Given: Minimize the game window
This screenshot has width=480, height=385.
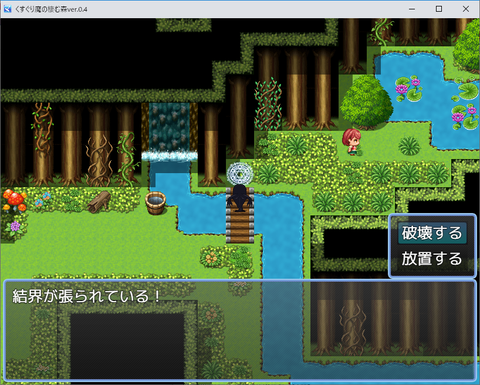Looking at the screenshot, I should click(412, 9).
